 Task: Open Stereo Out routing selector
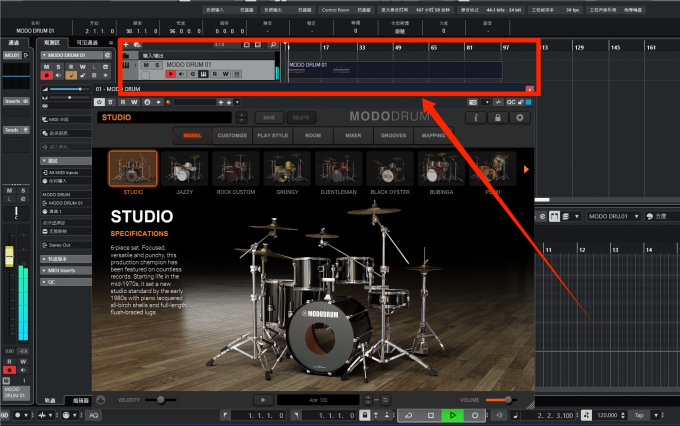(x=66, y=245)
